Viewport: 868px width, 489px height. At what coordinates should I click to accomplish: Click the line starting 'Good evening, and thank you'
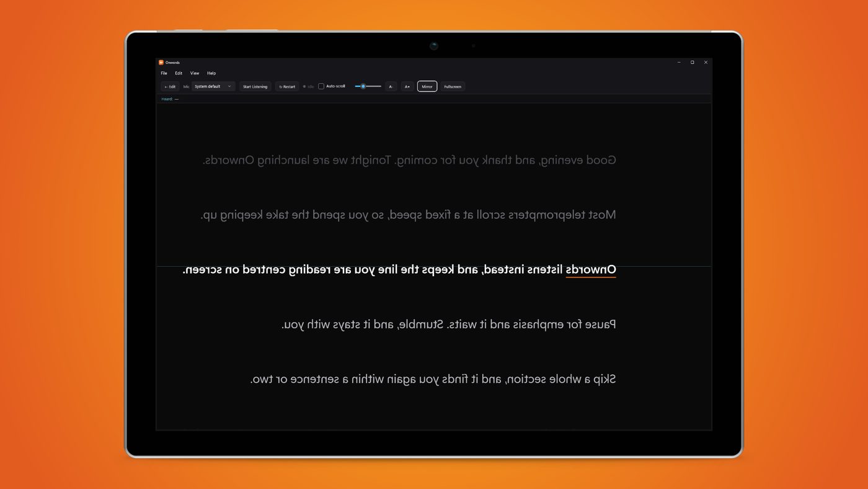(x=409, y=160)
